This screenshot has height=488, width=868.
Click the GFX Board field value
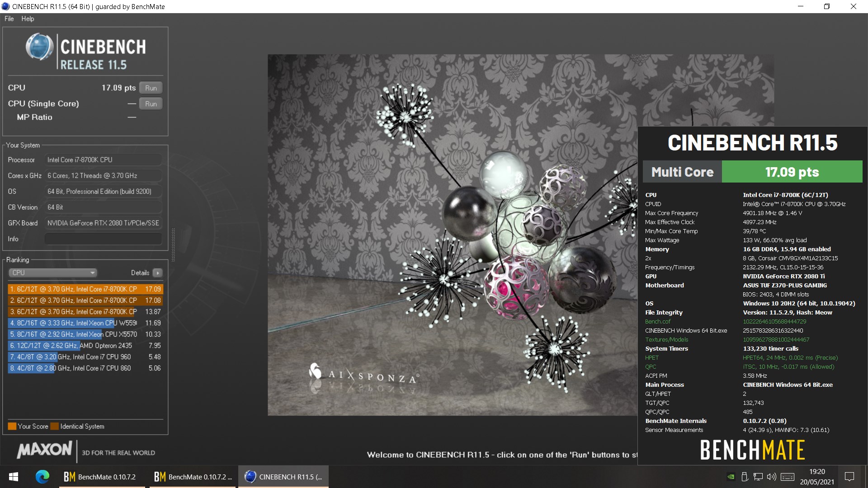[x=103, y=223]
